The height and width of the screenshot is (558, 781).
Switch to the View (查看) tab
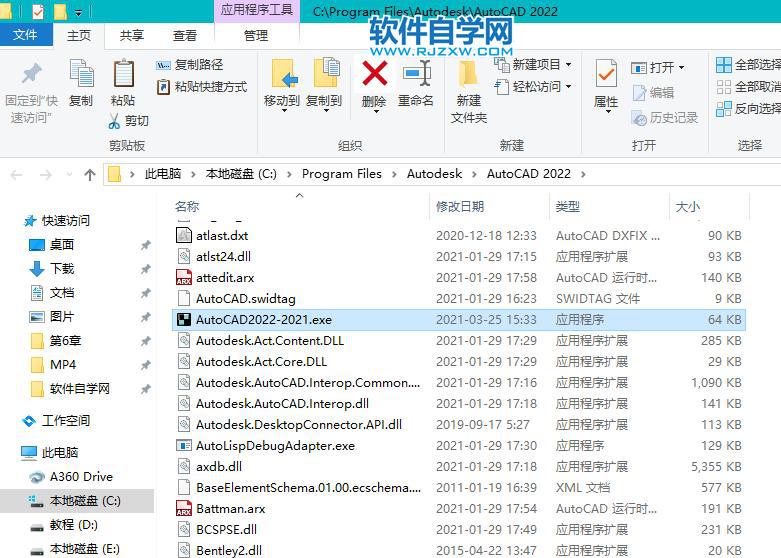coord(185,35)
